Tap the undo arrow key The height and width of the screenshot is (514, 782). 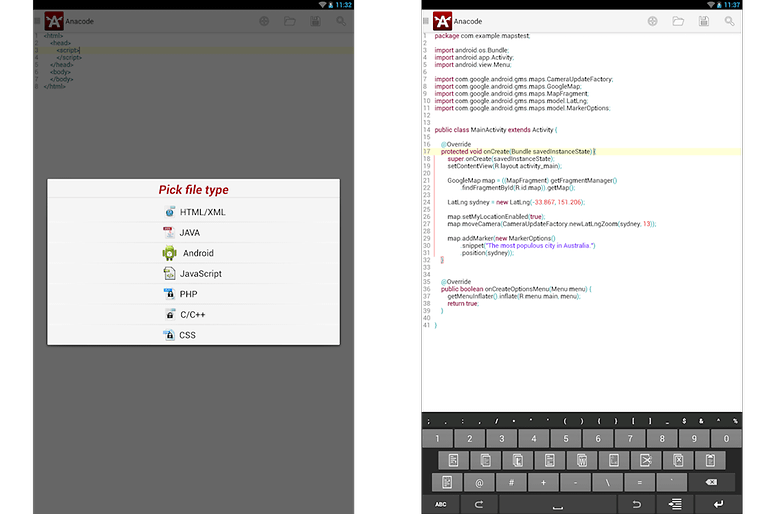[636, 504]
